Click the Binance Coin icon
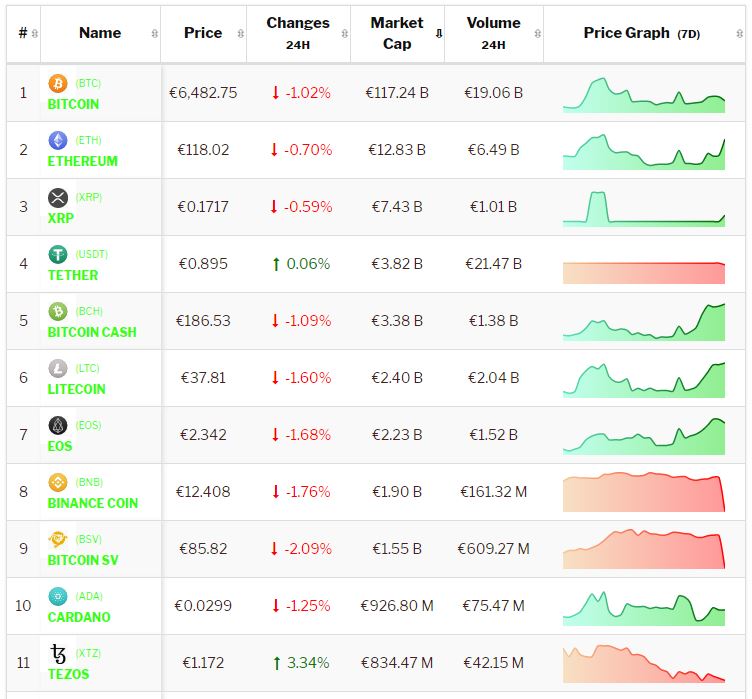This screenshot has height=699, width=752. pos(57,482)
